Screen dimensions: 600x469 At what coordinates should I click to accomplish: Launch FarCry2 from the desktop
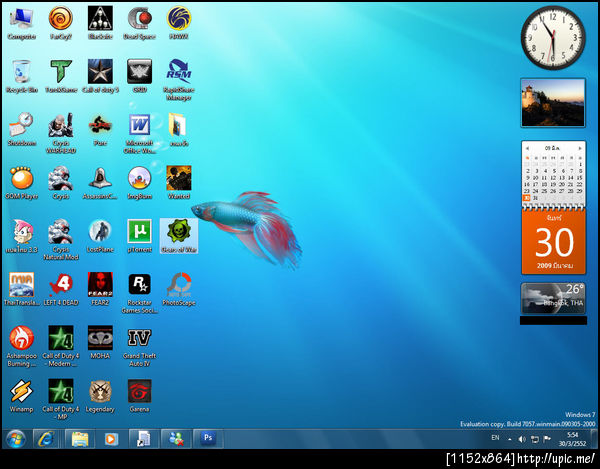[x=60, y=23]
